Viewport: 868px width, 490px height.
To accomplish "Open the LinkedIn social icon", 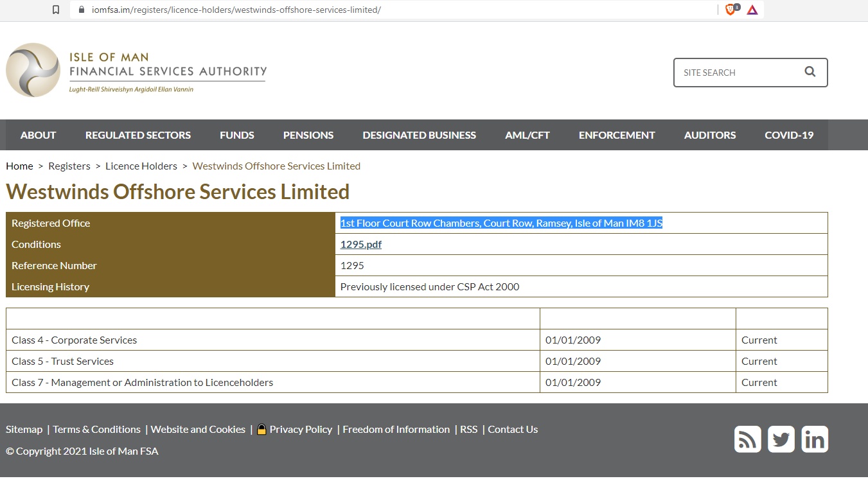I will tap(815, 439).
